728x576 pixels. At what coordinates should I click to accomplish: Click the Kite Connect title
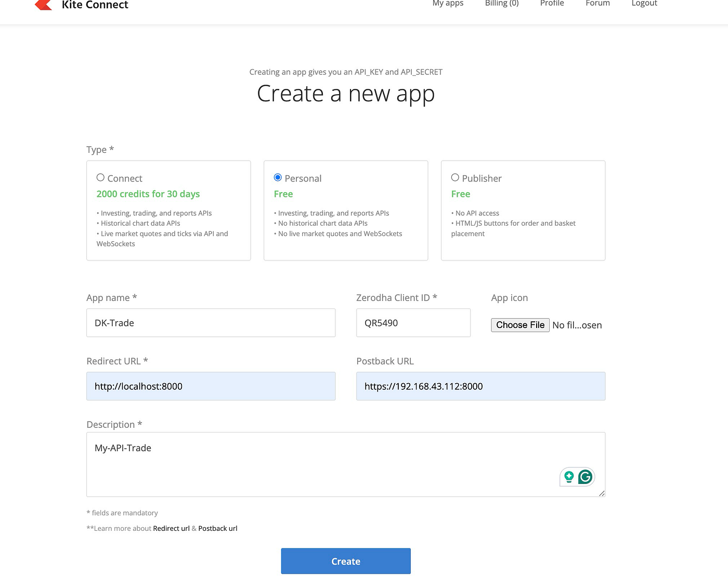[x=95, y=5]
